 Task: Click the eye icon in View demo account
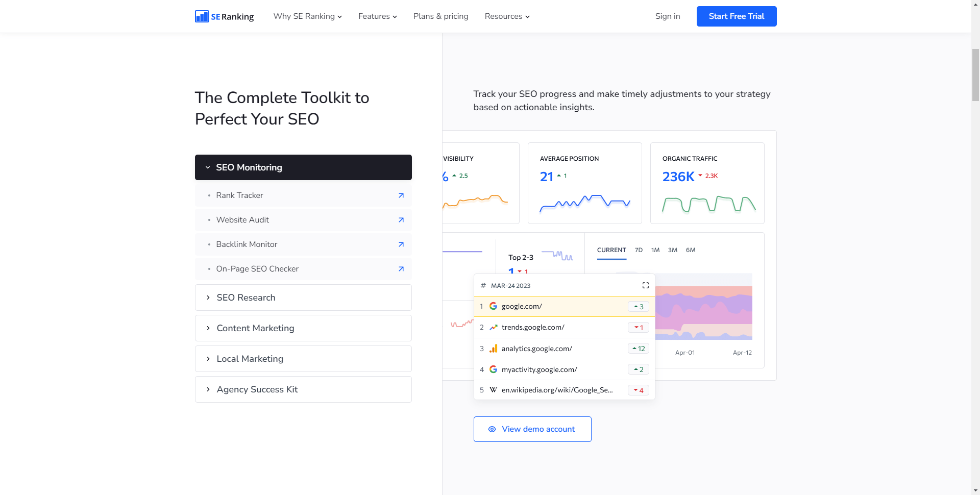492,429
